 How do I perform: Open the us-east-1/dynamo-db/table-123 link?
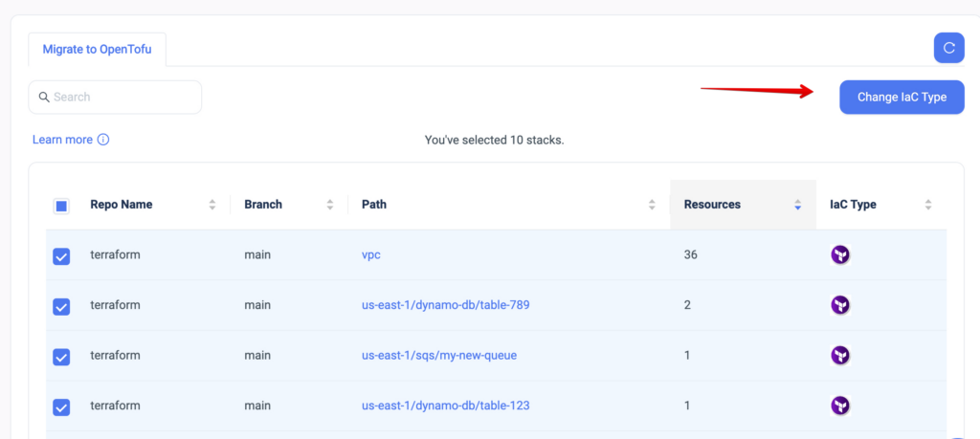click(446, 406)
